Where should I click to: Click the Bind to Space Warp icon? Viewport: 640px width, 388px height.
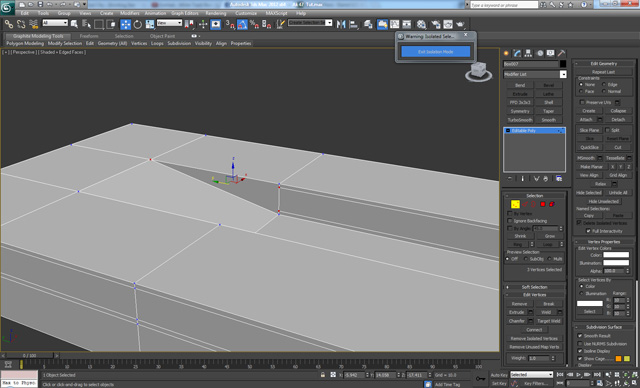[x=33, y=24]
